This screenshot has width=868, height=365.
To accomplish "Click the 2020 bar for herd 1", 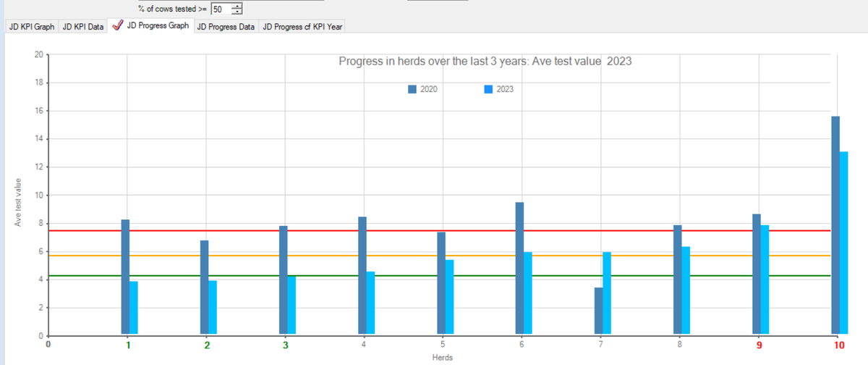I will (125, 277).
